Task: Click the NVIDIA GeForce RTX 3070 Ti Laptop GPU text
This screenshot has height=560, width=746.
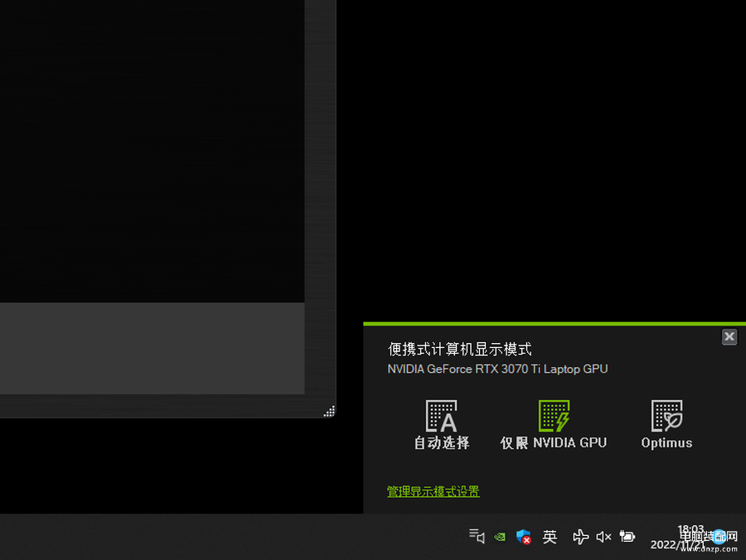Action: (497, 369)
